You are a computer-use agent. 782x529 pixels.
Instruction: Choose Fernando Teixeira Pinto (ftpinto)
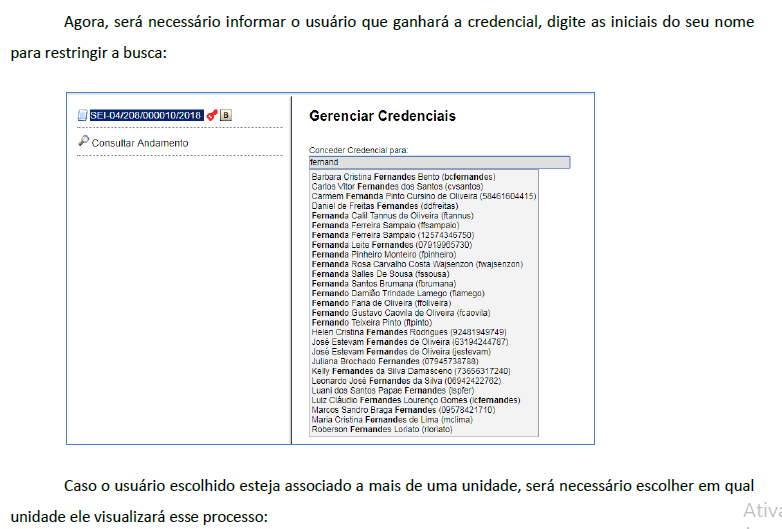(375, 322)
